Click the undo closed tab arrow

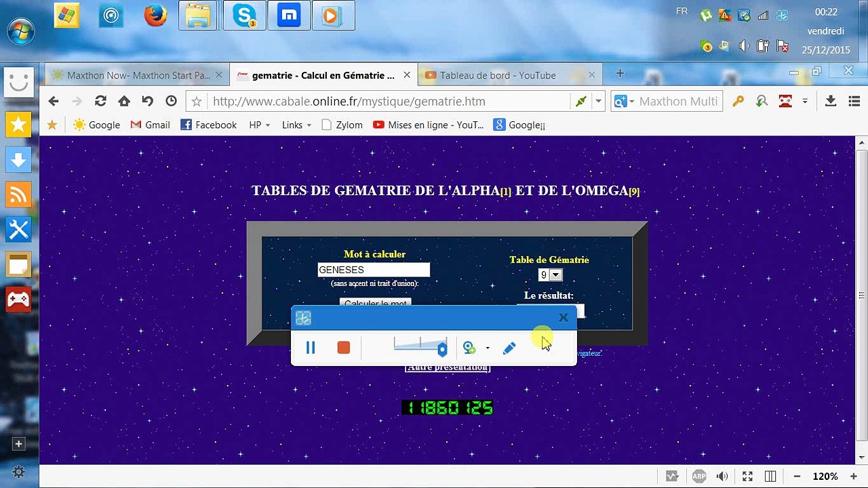[147, 101]
